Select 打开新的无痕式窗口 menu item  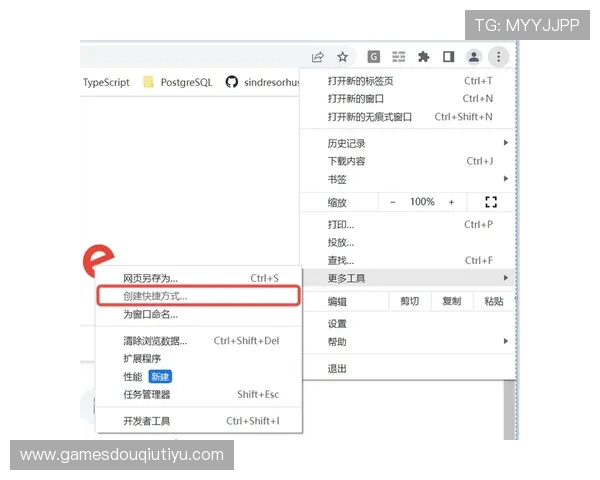click(x=409, y=117)
